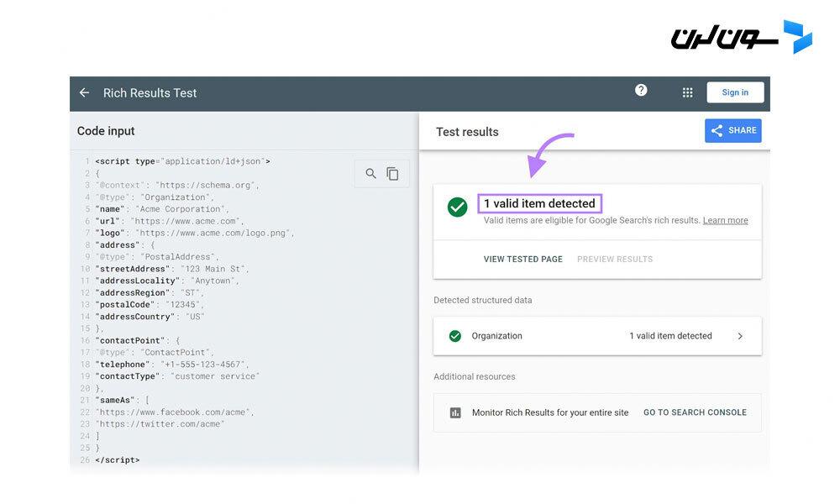This screenshot has width=840, height=504.
Task: Open the Learn more link
Action: coord(726,220)
